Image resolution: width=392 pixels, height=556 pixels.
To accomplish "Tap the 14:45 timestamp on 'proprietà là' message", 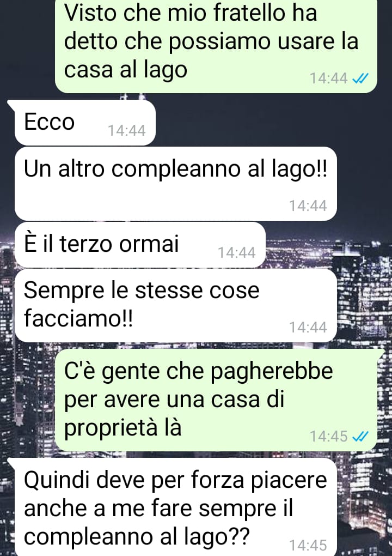I will [x=329, y=437].
